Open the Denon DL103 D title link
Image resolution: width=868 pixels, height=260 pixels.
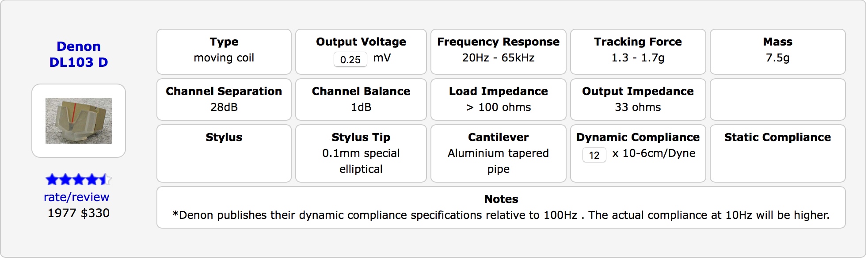point(79,54)
